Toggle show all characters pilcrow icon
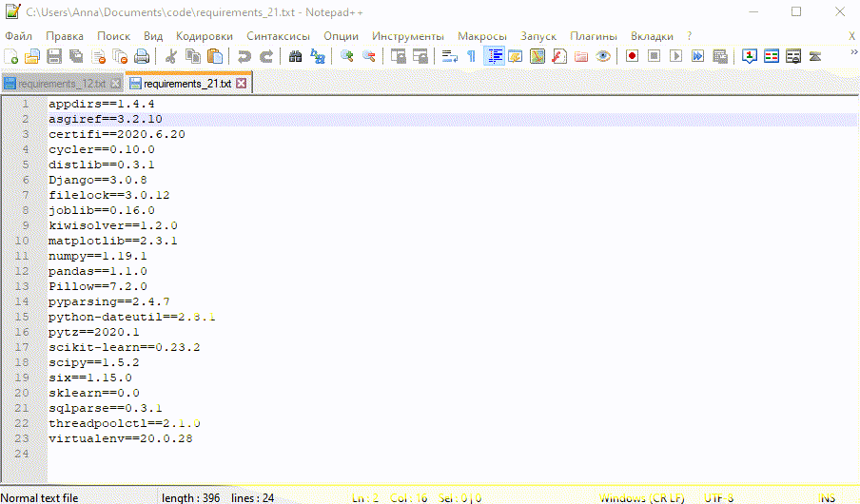The width and height of the screenshot is (860, 504). click(x=471, y=56)
